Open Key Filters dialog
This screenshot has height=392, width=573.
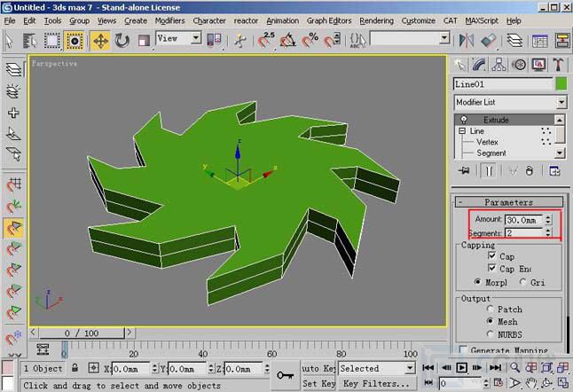tap(377, 383)
